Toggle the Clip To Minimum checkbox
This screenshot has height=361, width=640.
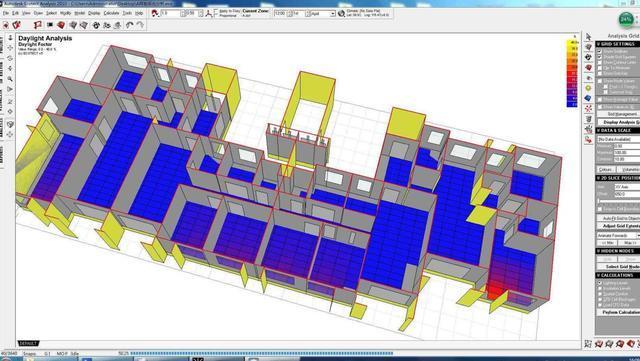pyautogui.click(x=600, y=68)
